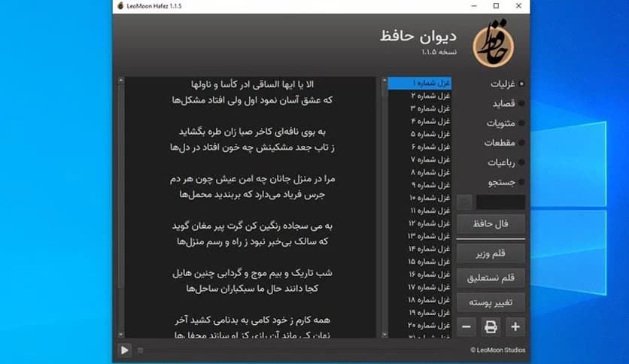Open فال حافظ fortune button
629x364 pixels.
(x=491, y=223)
